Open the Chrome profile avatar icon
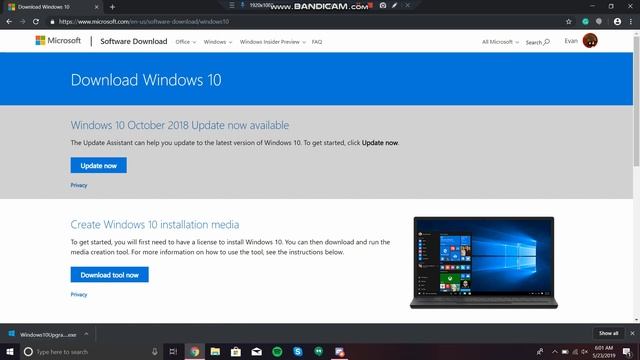 (x=617, y=22)
